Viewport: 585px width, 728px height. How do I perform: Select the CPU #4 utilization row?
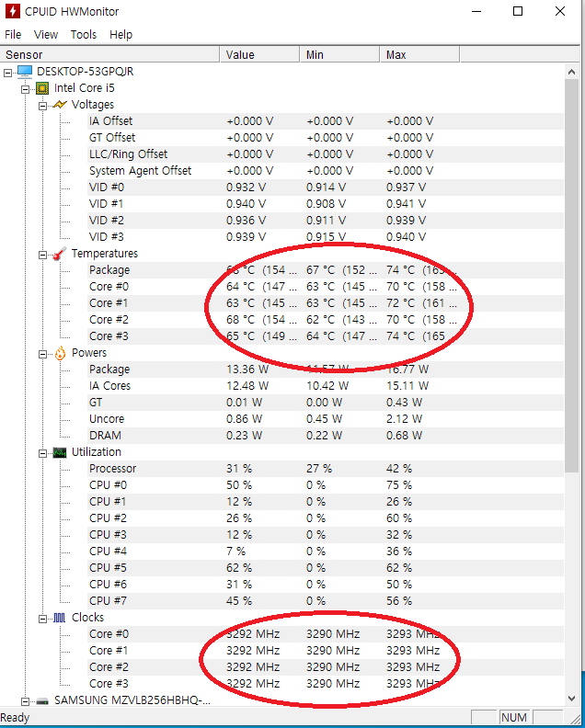tap(326, 552)
